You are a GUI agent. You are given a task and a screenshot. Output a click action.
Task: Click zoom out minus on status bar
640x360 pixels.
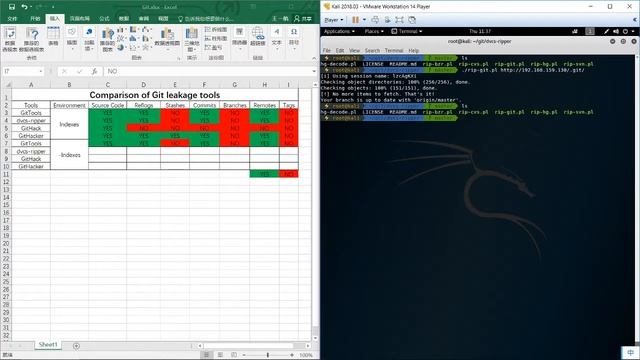point(244,355)
